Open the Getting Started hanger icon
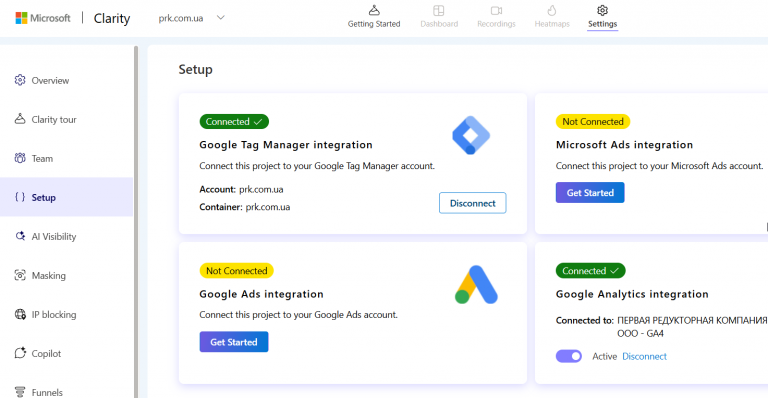The image size is (768, 398). tap(374, 10)
